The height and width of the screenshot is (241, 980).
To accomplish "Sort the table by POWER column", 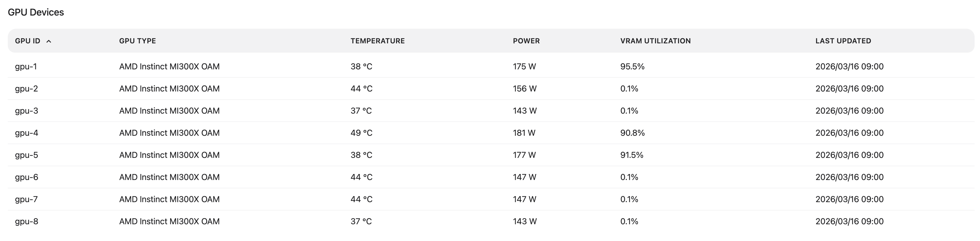I will 526,41.
